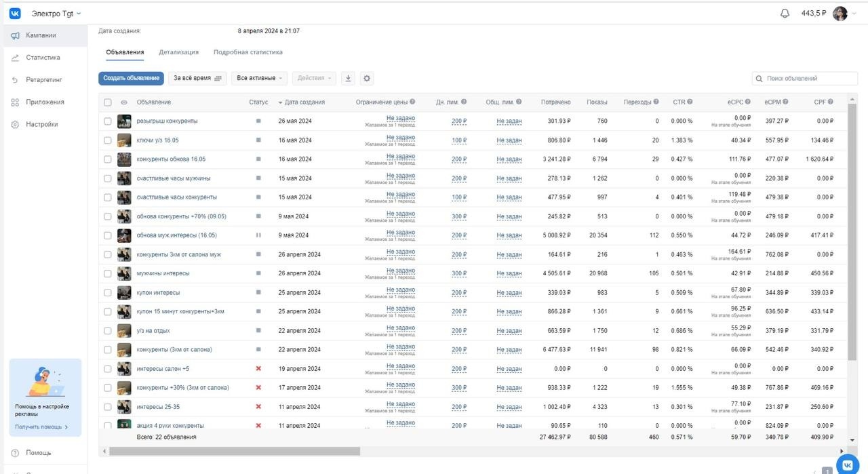Open the Получить помощь link
This screenshot has width=868, height=474.
click(42, 427)
